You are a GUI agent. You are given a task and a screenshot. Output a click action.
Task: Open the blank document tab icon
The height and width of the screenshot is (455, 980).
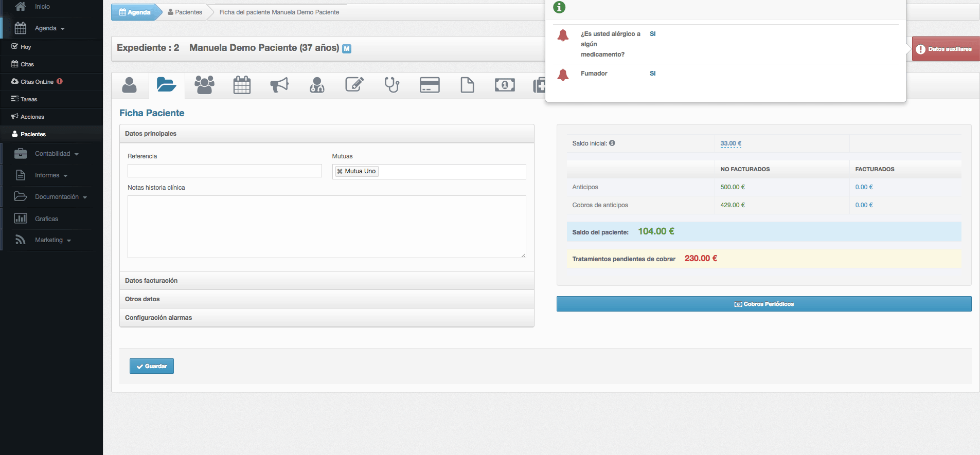[467, 85]
